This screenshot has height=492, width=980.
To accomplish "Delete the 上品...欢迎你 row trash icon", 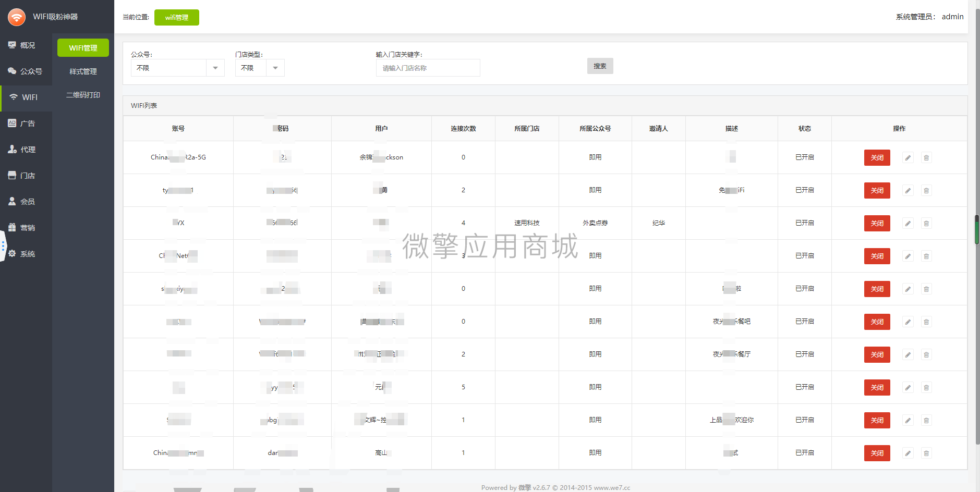I will (926, 420).
